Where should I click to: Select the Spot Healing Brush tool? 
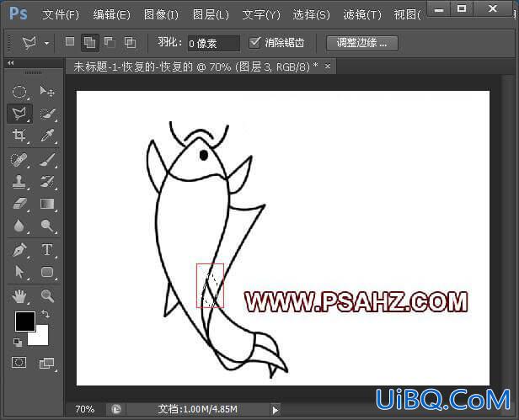pyautogui.click(x=19, y=160)
